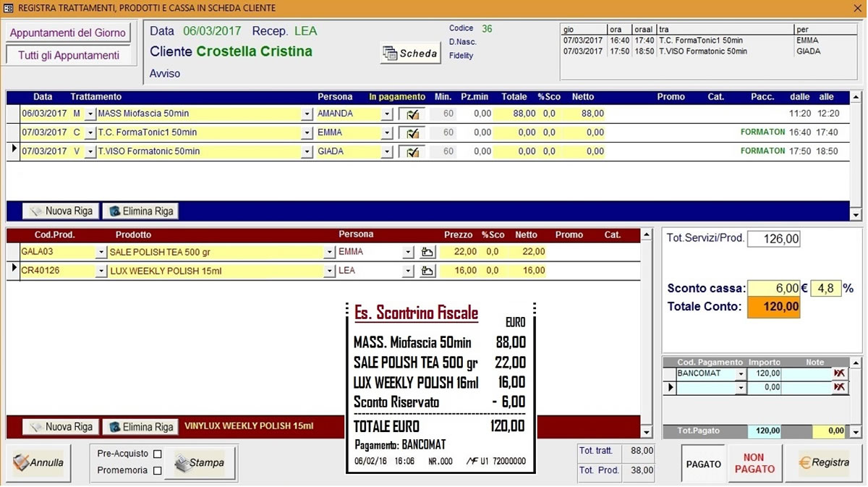The height and width of the screenshot is (487, 868).
Task: Click the Annulla cancel button
Action: click(x=39, y=463)
